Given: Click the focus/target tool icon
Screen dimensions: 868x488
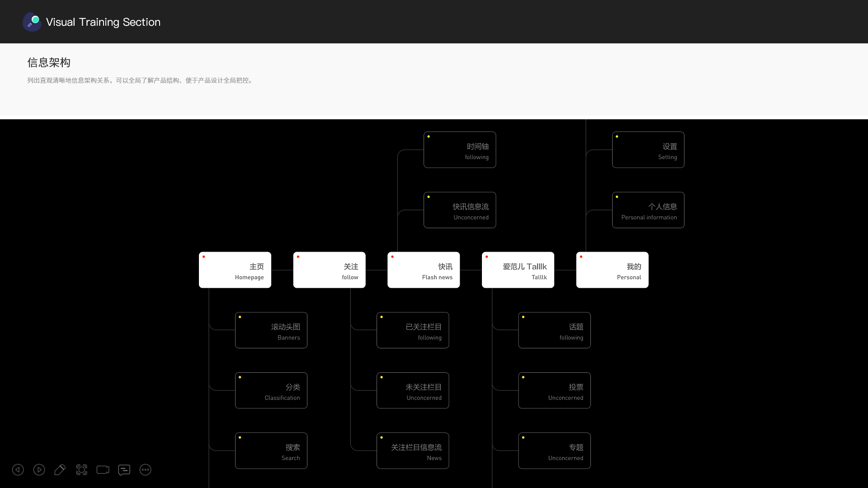Looking at the screenshot, I should coord(81,469).
